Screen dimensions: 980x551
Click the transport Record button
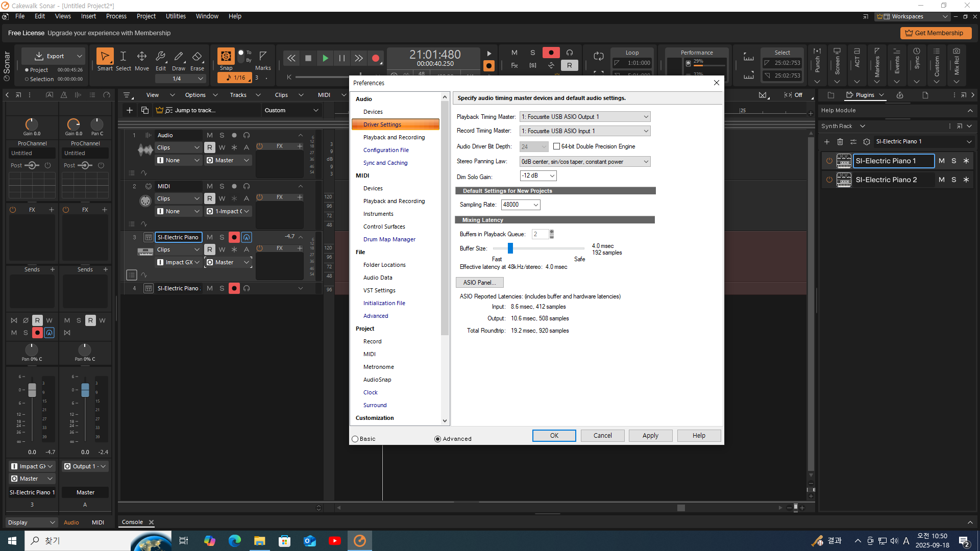(376, 58)
